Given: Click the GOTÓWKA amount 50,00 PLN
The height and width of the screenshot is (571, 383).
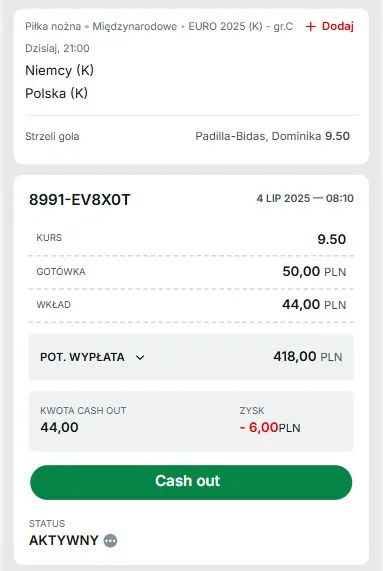Looking at the screenshot, I should [x=314, y=272].
